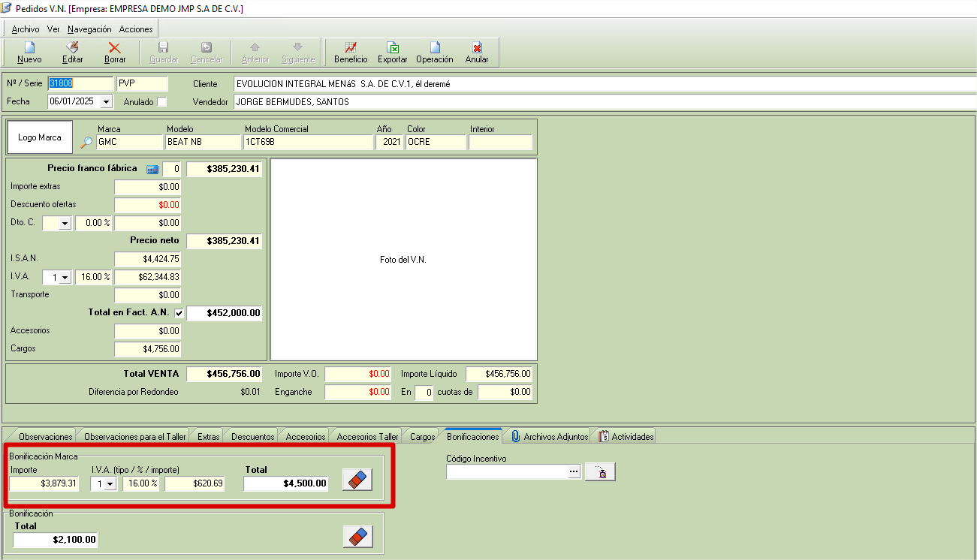Viewport: 977px width, 560px height.
Task: Select the Bonificaciones tab
Action: 472,436
